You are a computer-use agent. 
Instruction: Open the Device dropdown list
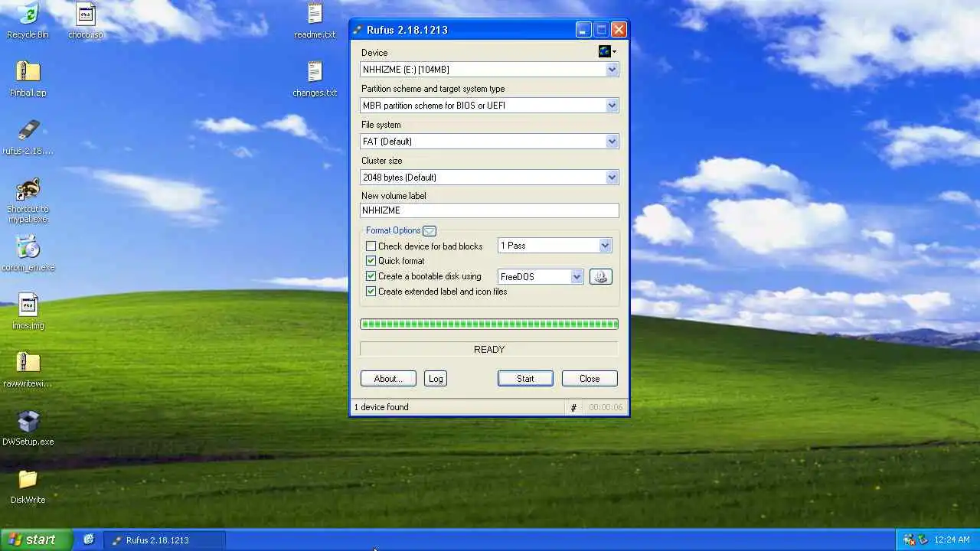[612, 70]
